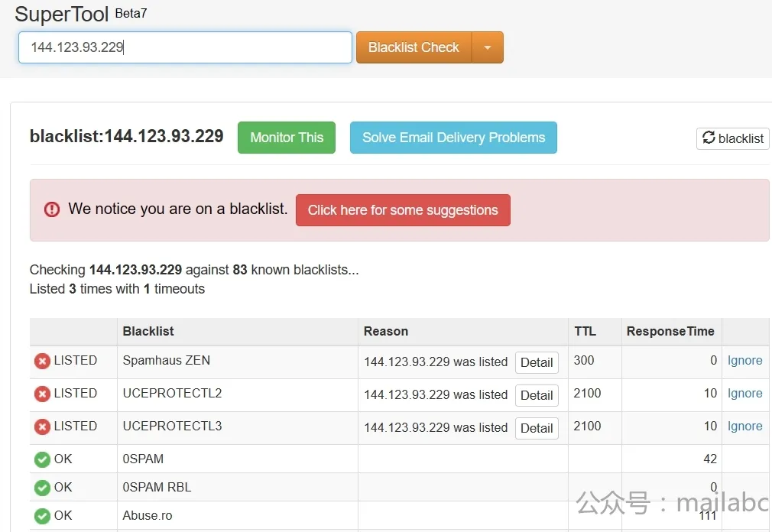Click the SuperTool title

pyautogui.click(x=62, y=15)
